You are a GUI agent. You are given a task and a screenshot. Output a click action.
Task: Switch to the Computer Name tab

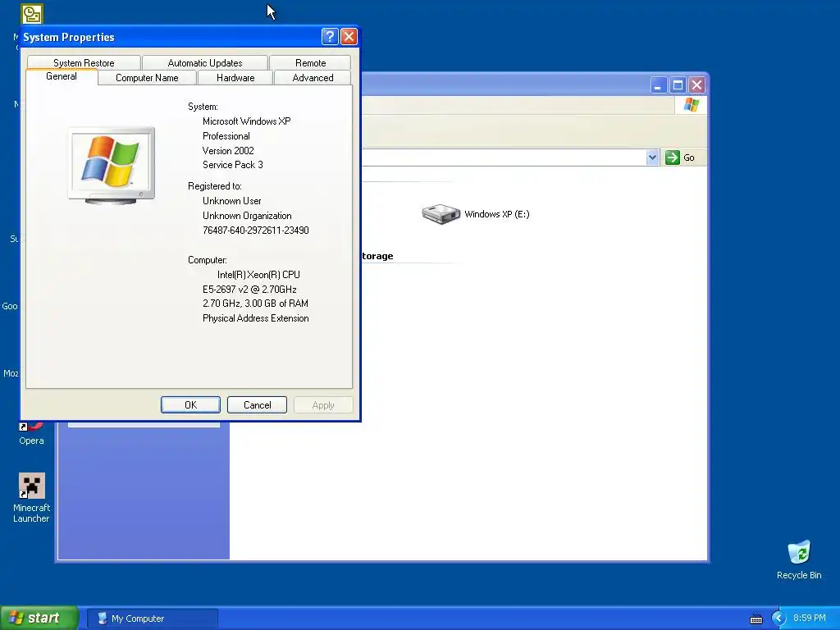click(x=147, y=78)
